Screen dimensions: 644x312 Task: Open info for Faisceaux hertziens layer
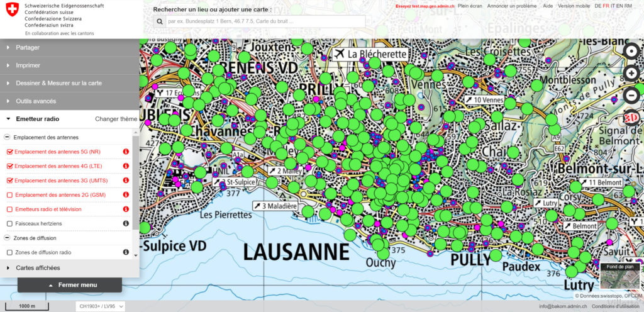126,223
